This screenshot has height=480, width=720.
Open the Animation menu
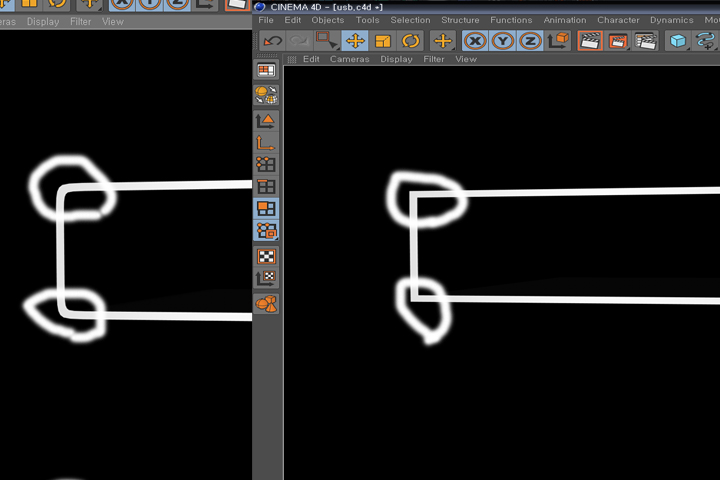tap(565, 20)
